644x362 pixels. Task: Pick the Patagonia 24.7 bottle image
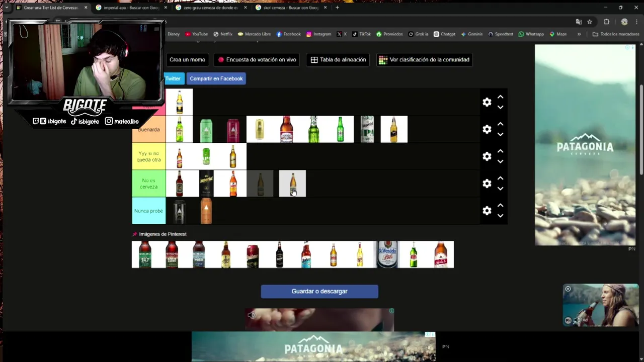point(145,254)
